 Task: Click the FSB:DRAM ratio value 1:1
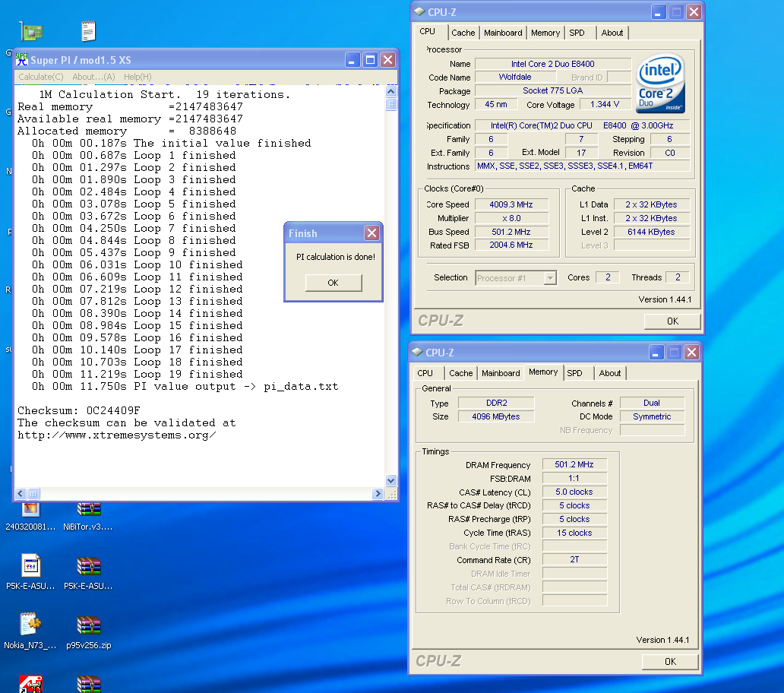[574, 479]
